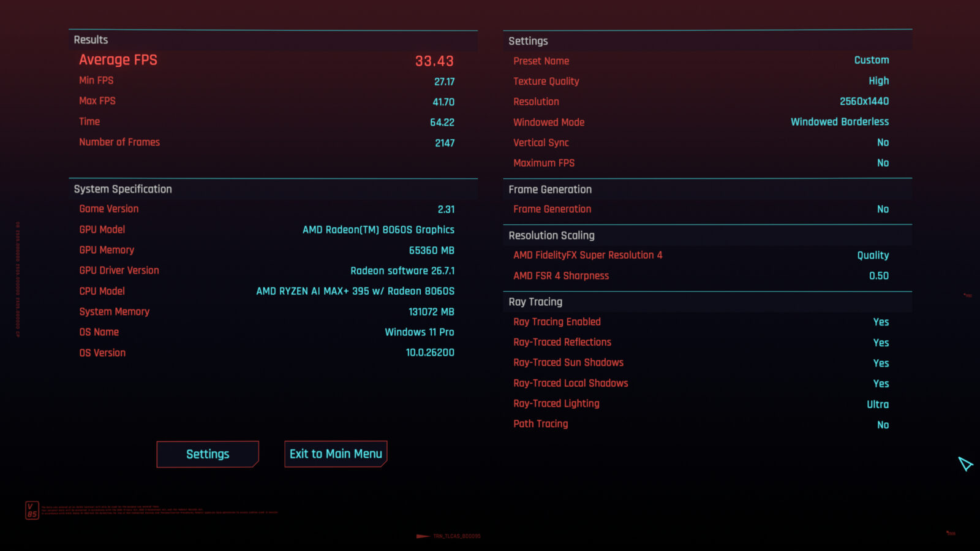Click the frame count value 2147
The width and height of the screenshot is (980, 551).
pyautogui.click(x=445, y=143)
